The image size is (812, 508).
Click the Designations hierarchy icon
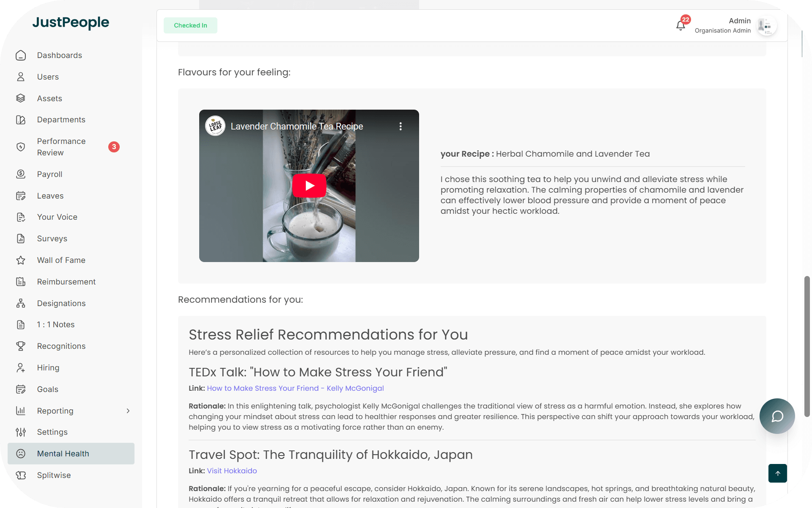21,303
